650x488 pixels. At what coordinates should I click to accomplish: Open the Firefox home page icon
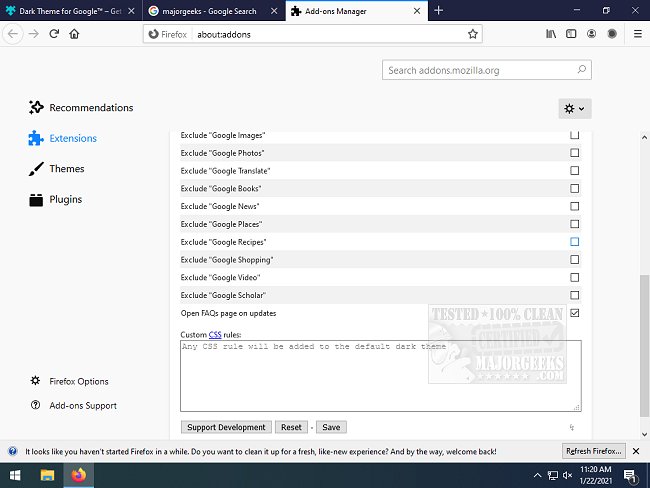[74, 34]
